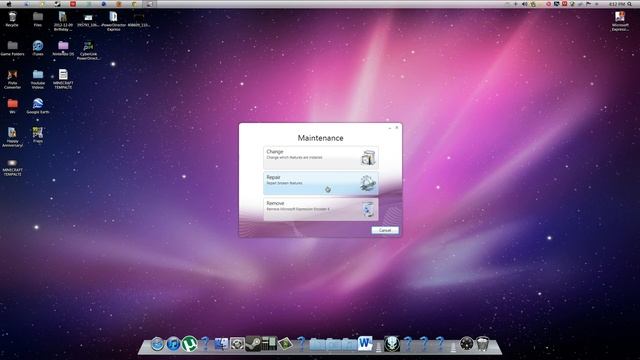640x360 pixels.
Task: Open the Recycle bin desktop icon
Action: 12,19
